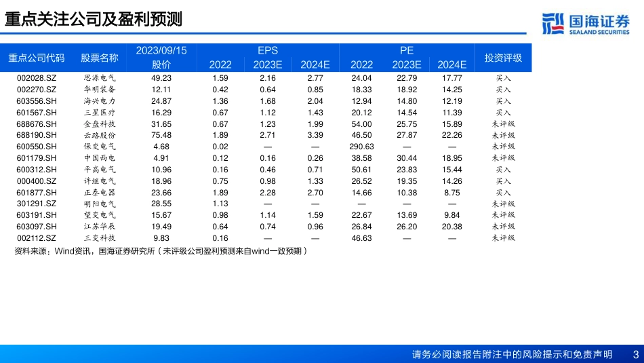Select the stock name 保变电气
644x363 pixels.
click(x=100, y=147)
